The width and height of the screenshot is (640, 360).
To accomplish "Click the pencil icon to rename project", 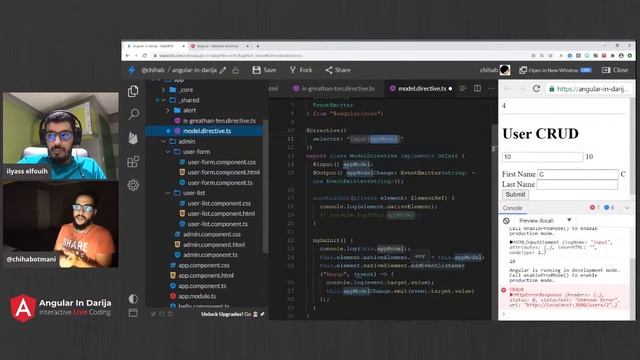I will [222, 70].
